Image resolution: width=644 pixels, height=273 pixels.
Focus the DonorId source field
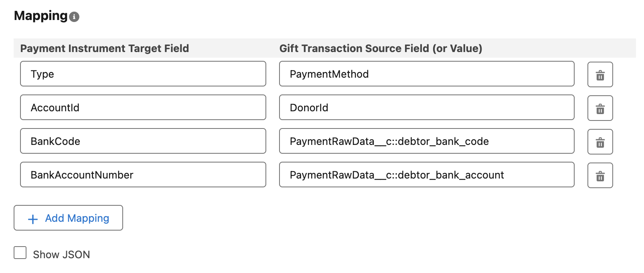click(x=427, y=108)
